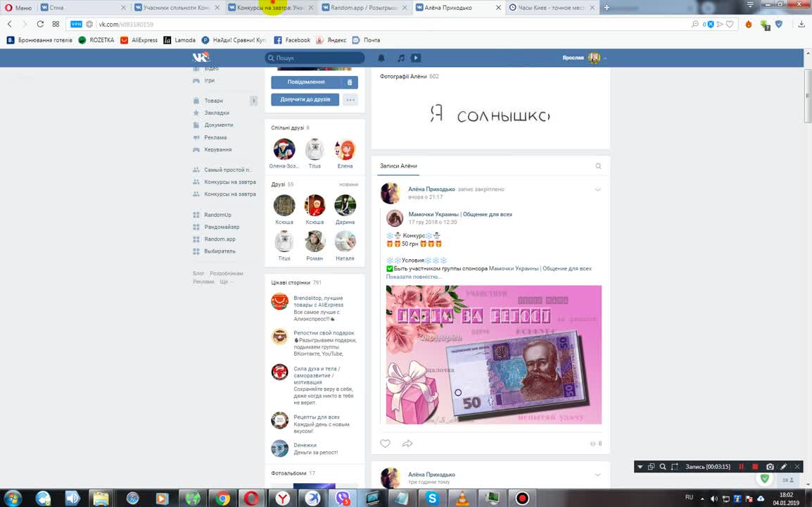This screenshot has height=507, width=812.
Task: Open friend Дарина's avatar
Action: point(345,206)
